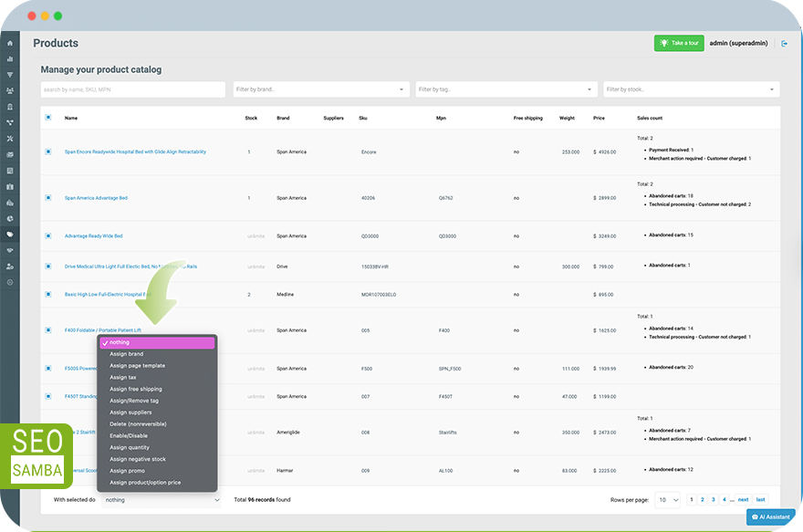803x532 pixels.
Task: Click the admin (superadmin) user label
Action: (738, 43)
